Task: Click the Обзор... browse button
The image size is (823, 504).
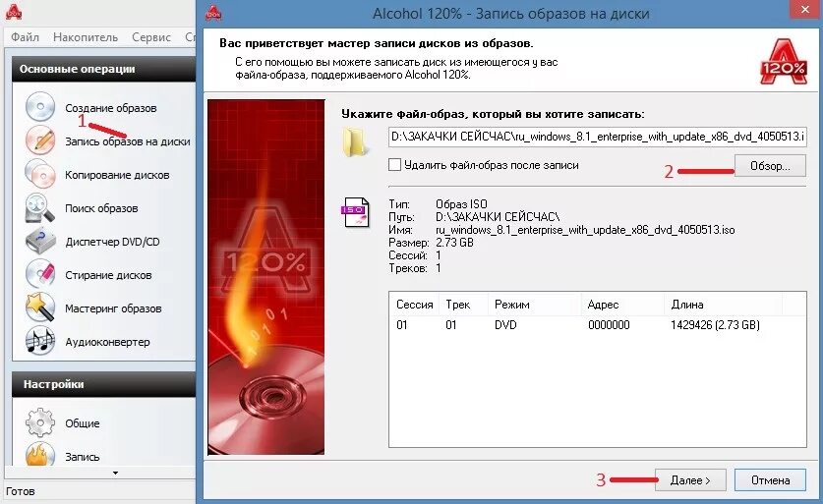Action: [770, 166]
